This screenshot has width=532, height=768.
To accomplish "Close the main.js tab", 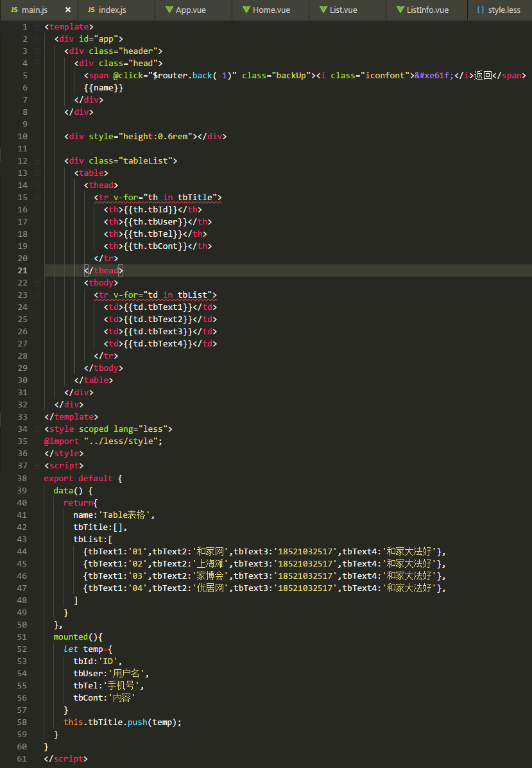I will coord(68,10).
